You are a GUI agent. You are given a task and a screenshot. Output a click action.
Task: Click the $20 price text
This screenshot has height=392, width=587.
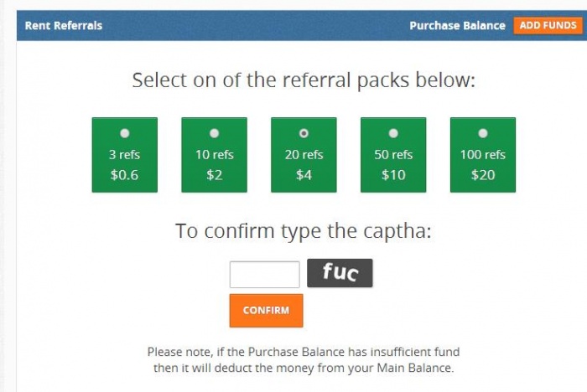pos(482,175)
